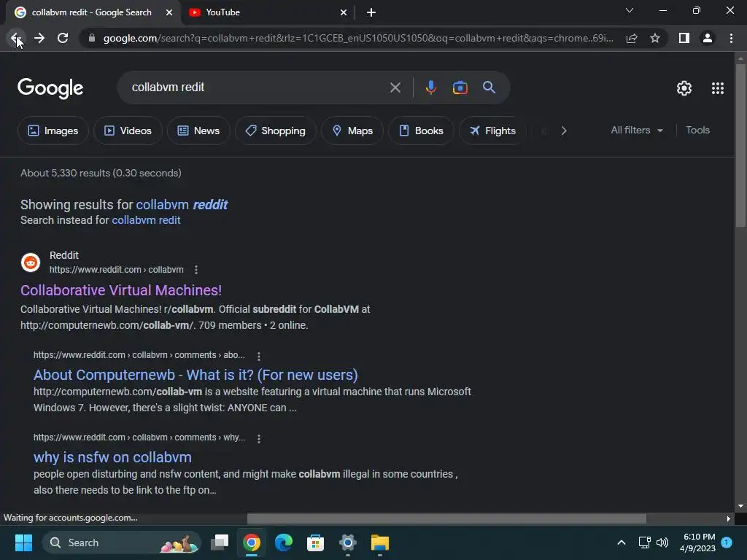The image size is (747, 560).
Task: Expand the All filters dropdown
Action: [x=637, y=130]
